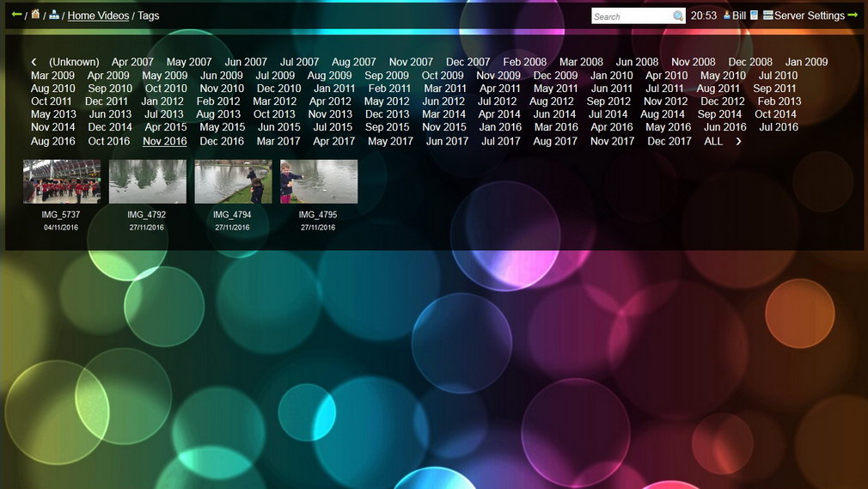
Task: Pick the May 2012 tag
Action: pyautogui.click(x=387, y=101)
